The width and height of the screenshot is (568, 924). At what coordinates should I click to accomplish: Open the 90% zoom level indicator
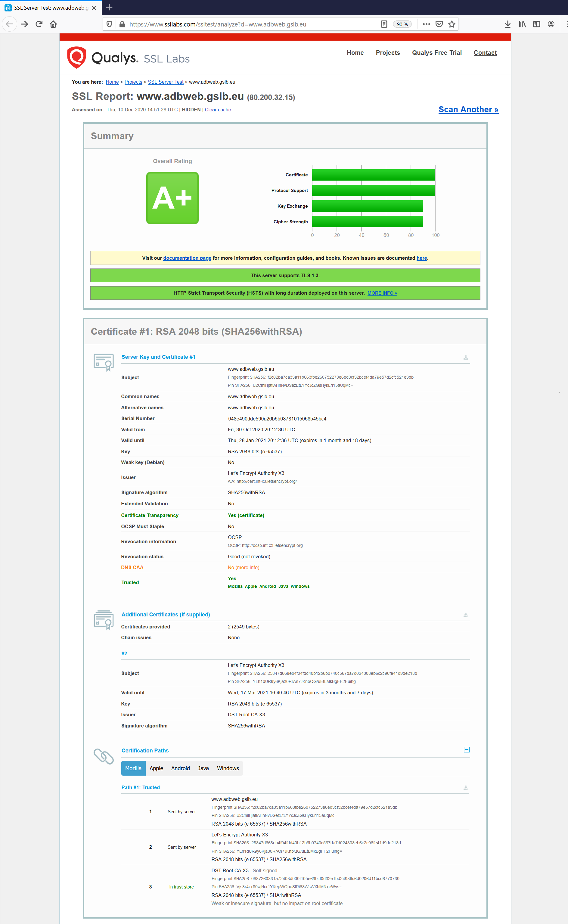[x=402, y=24]
